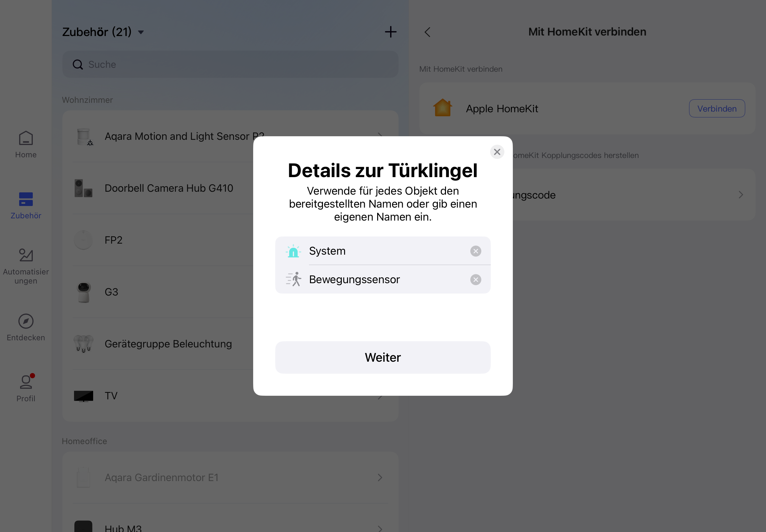Screen dimensions: 766x532
Task: Go back from Mit HomeKit verbinden
Action: 427,32
